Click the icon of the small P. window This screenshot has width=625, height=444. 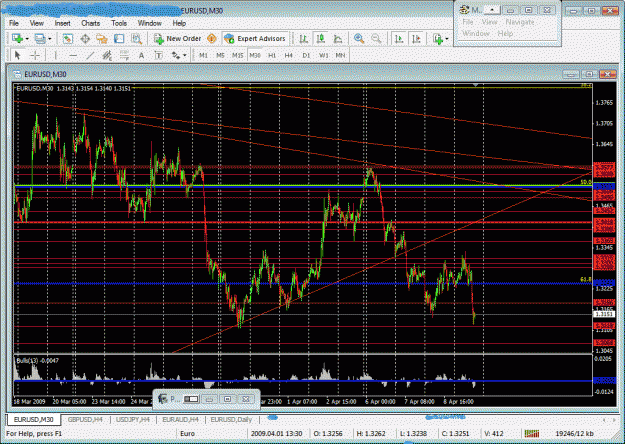tap(163, 399)
